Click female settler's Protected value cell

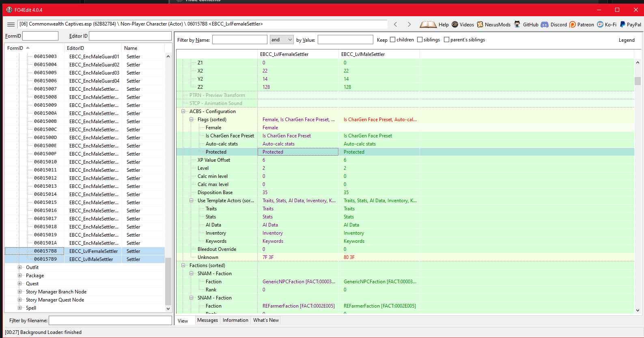[298, 152]
